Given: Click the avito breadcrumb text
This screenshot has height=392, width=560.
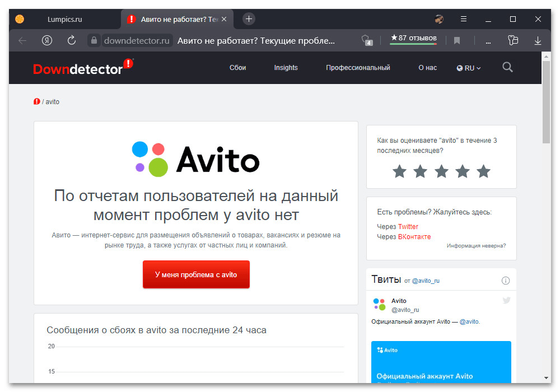Looking at the screenshot, I should [x=53, y=102].
